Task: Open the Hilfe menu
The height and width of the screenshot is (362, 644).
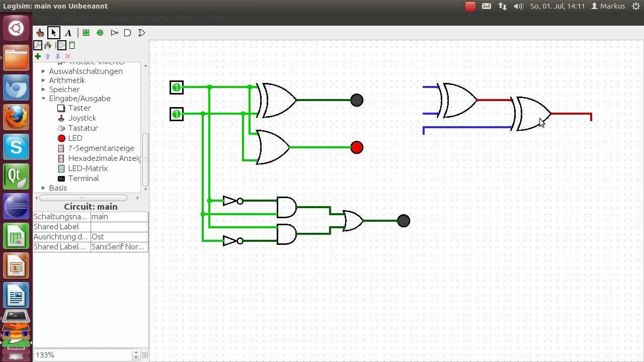Action: tap(216, 19)
